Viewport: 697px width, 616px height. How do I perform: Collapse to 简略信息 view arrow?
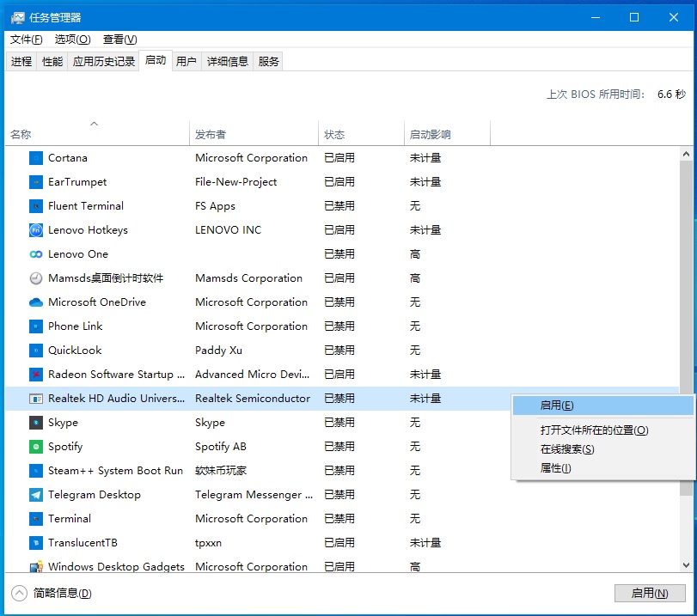pyautogui.click(x=19, y=593)
